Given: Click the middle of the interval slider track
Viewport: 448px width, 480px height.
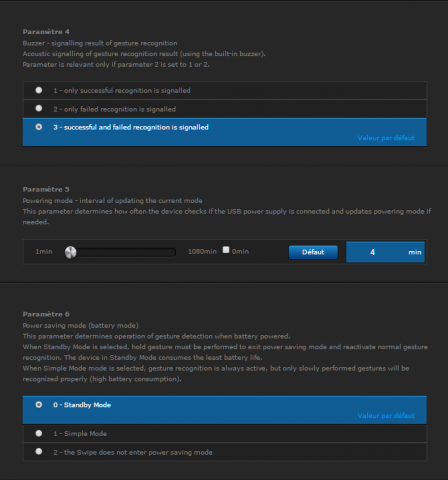Looking at the screenshot, I should [120, 252].
